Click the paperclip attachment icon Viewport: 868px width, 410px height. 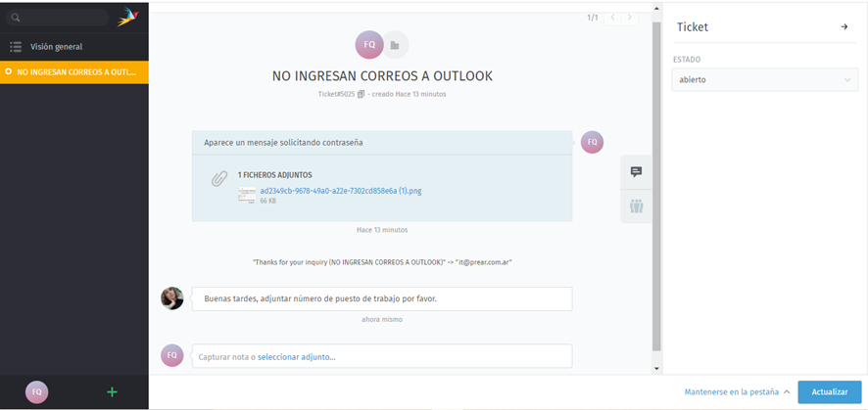[219, 179]
